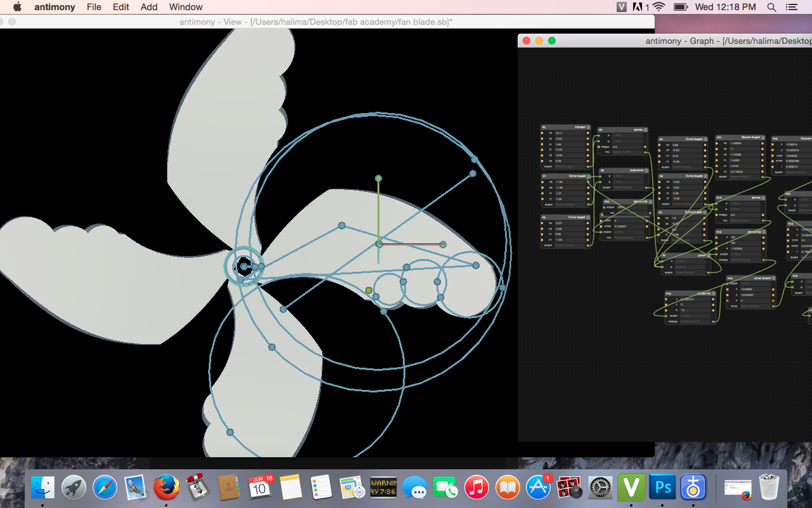
Task: Click the x0 field of the Triangle node
Action: (x=570, y=133)
